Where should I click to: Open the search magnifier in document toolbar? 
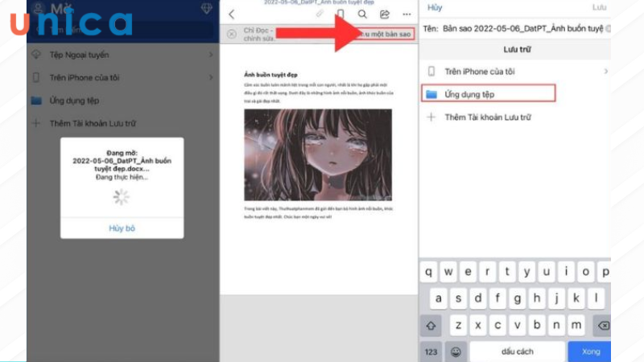pos(362,14)
